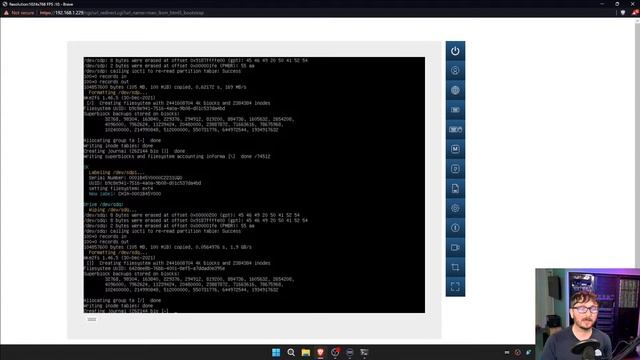Start the video recording camera icon
Viewport: 640px width, 360px height.
pyautogui.click(x=455, y=247)
